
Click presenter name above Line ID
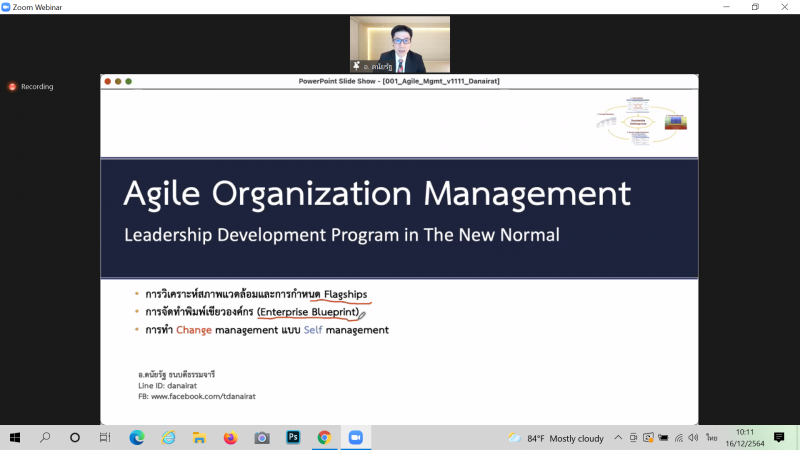(x=177, y=374)
